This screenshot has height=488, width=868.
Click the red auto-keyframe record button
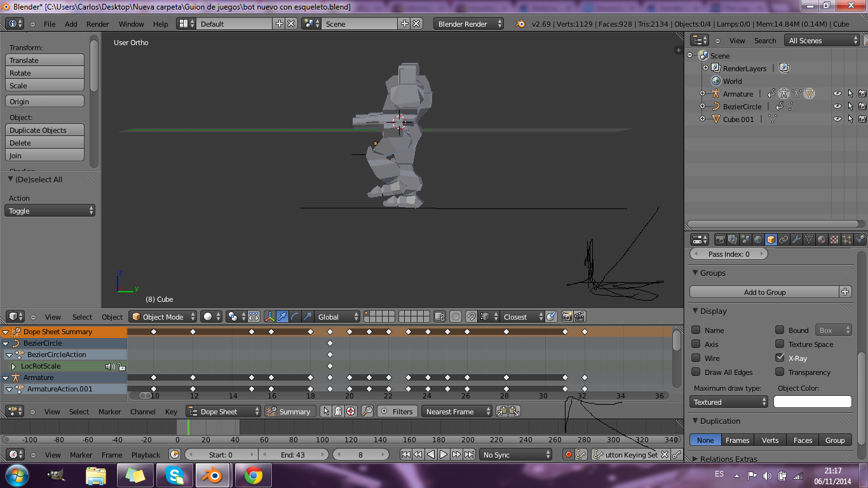(x=568, y=454)
